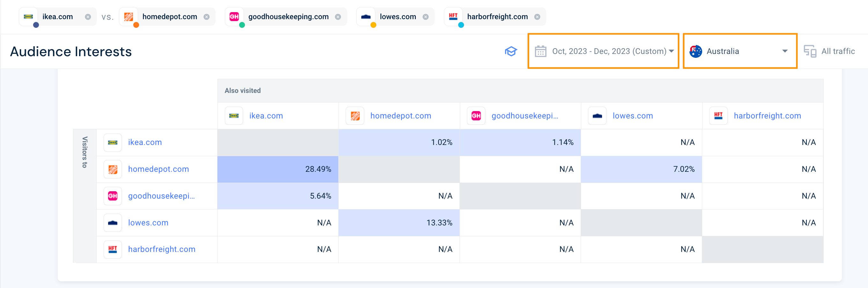Screen dimensions: 868x288
Task: Remove homedepot.com from compared sites
Action: [x=207, y=17]
